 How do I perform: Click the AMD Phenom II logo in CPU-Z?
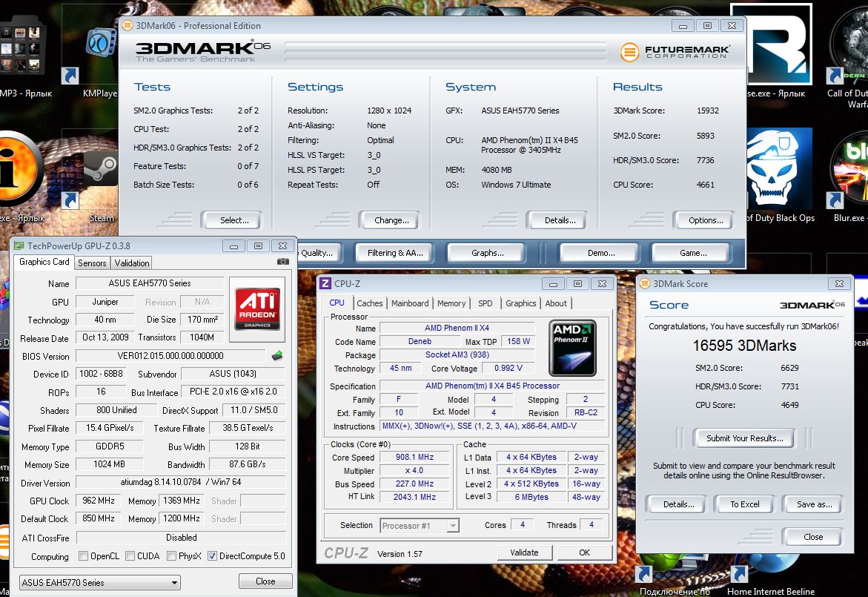[572, 348]
